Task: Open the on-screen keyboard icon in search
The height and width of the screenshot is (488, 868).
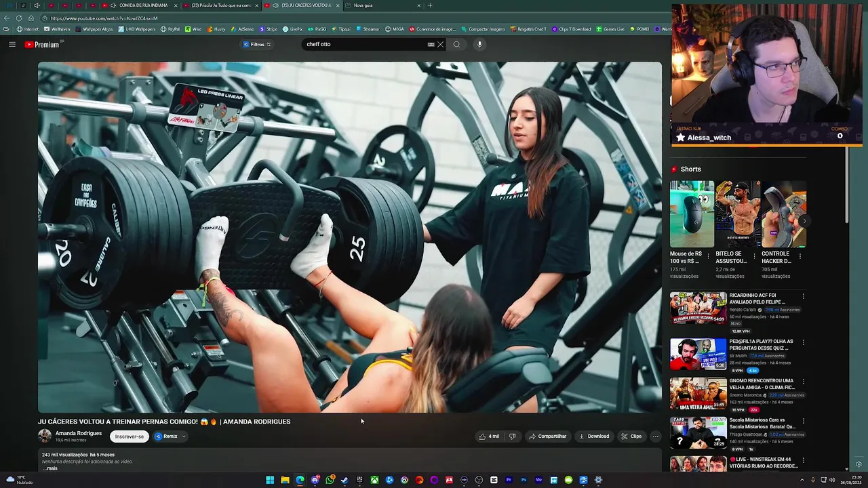Action: click(431, 45)
